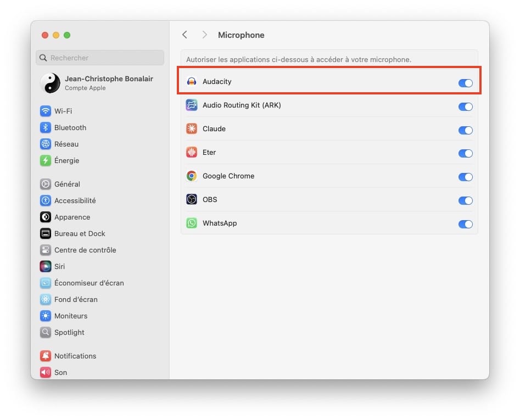Disable microphone access for Audacity
The width and height of the screenshot is (520, 420).
[x=465, y=83]
